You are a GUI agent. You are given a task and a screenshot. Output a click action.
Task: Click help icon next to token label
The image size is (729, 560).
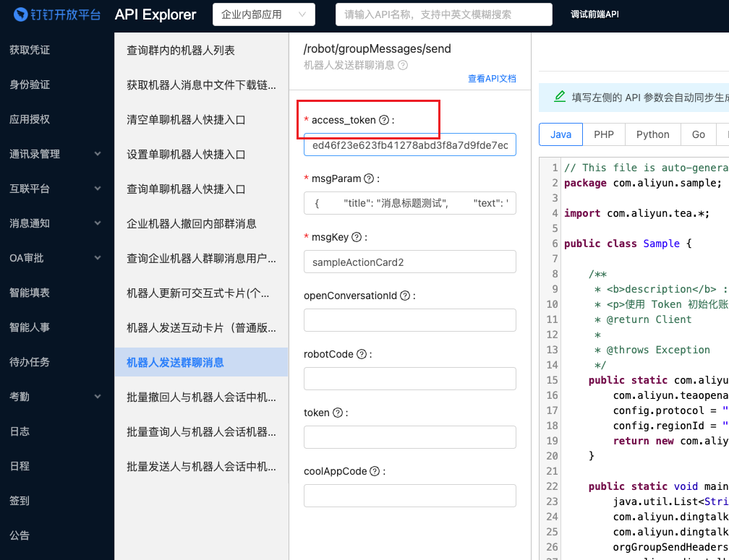[338, 413]
